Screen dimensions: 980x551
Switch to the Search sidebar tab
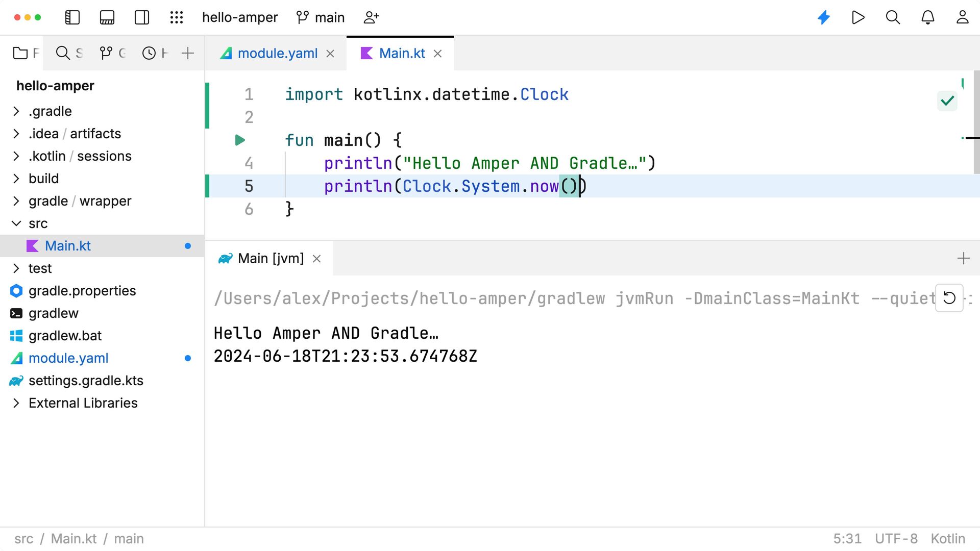coord(69,53)
